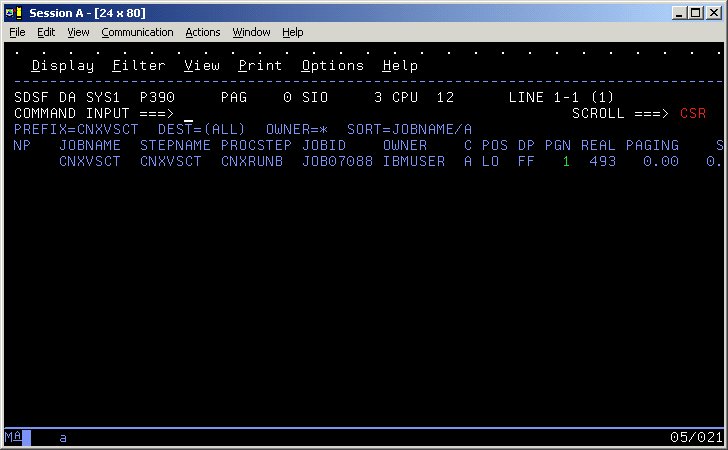
Task: Open the Communication menu
Action: [x=137, y=32]
